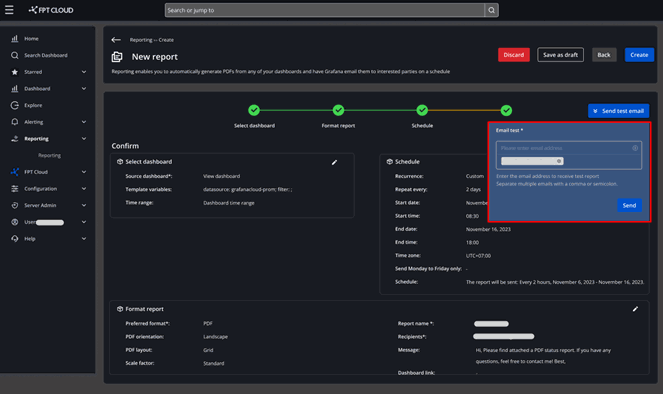
Task: Collapse the Reporting menu chevron
Action: 84,139
